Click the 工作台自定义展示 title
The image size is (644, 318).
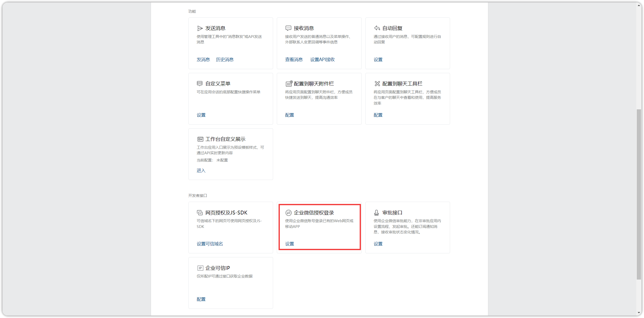point(225,139)
